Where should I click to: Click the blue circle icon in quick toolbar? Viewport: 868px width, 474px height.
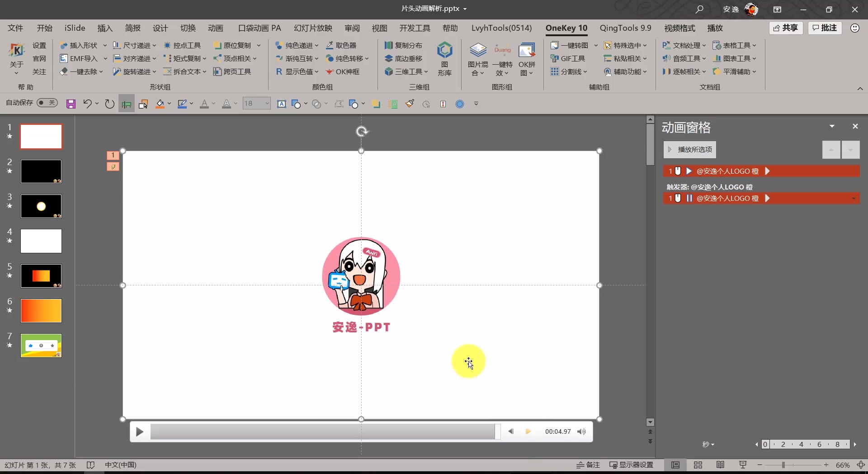(460, 104)
